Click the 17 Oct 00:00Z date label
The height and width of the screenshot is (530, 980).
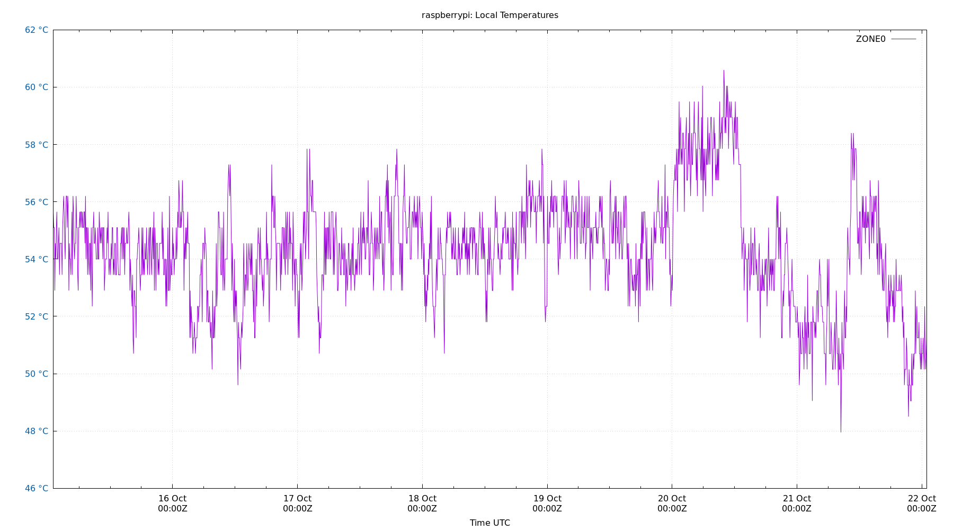(x=297, y=503)
